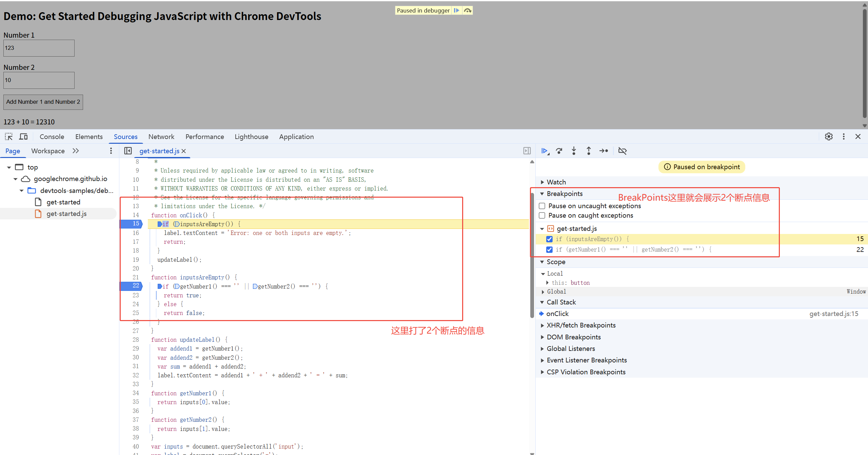Toggle the device toolbar icon
This screenshot has height=455, width=868.
pos(23,137)
